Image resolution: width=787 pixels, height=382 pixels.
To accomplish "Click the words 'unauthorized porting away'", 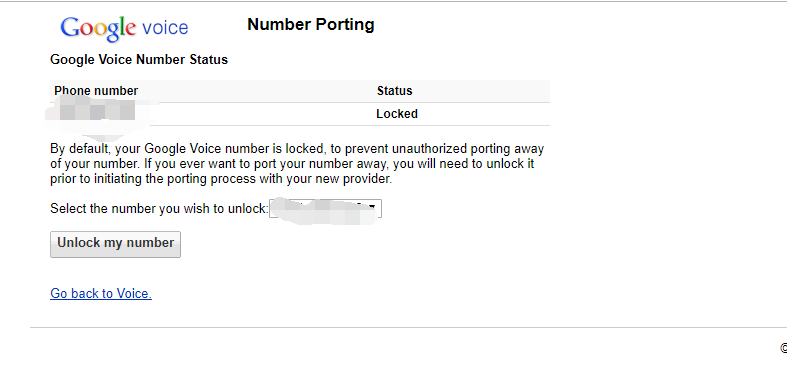I will pyautogui.click(x=468, y=149).
